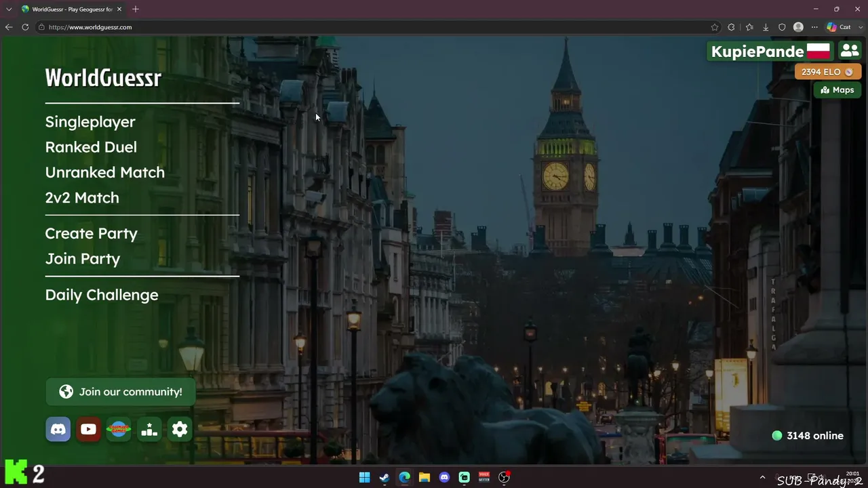This screenshot has height=488, width=868.
Task: Click the 3148 online player count
Action: (x=808, y=436)
